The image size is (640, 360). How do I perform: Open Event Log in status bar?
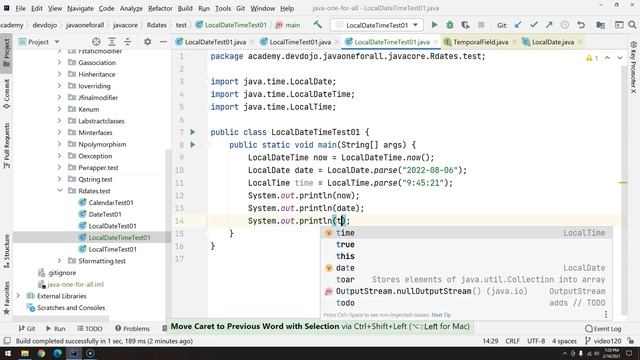[x=603, y=328]
